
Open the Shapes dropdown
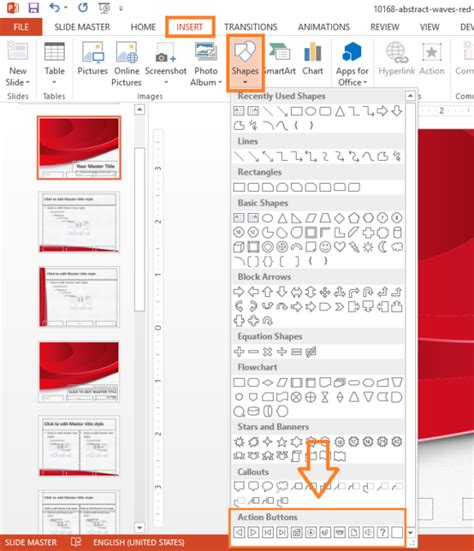click(245, 63)
